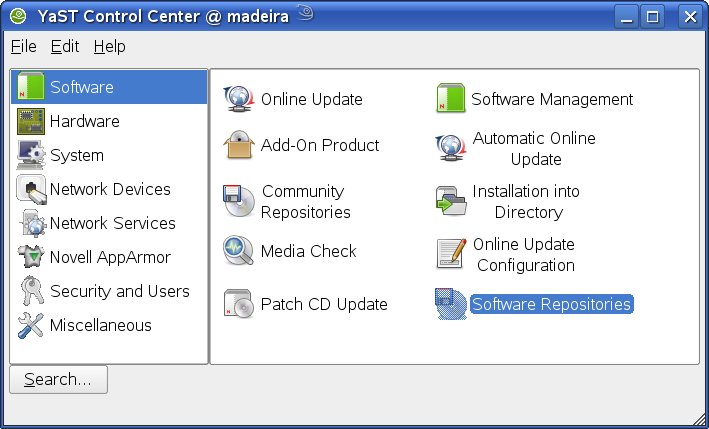Click the Search... button
The width and height of the screenshot is (709, 429).
click(x=58, y=379)
